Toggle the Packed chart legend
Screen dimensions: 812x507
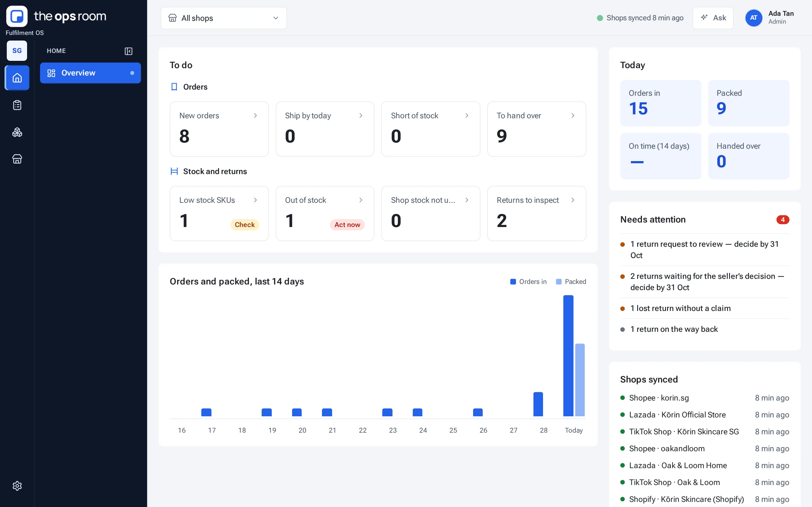click(571, 282)
